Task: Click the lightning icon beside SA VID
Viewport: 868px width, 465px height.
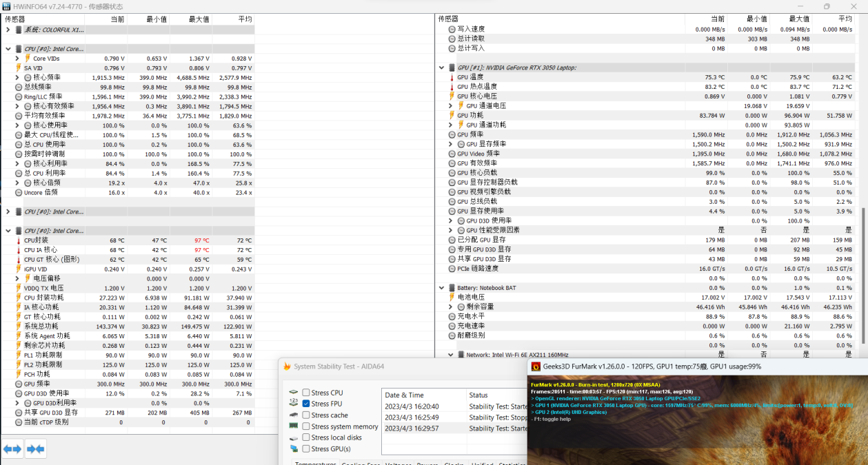Action: point(19,68)
